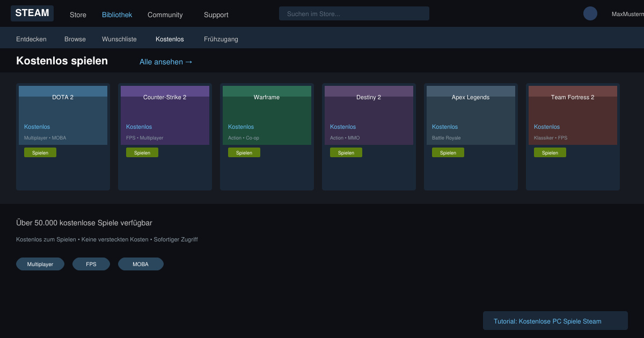Click Spielen under DOTA 2
Image resolution: width=644 pixels, height=338 pixels.
40,152
